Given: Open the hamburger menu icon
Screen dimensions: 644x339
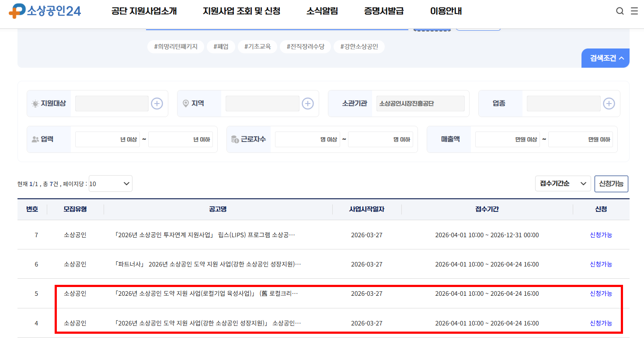Looking at the screenshot, I should (634, 11).
